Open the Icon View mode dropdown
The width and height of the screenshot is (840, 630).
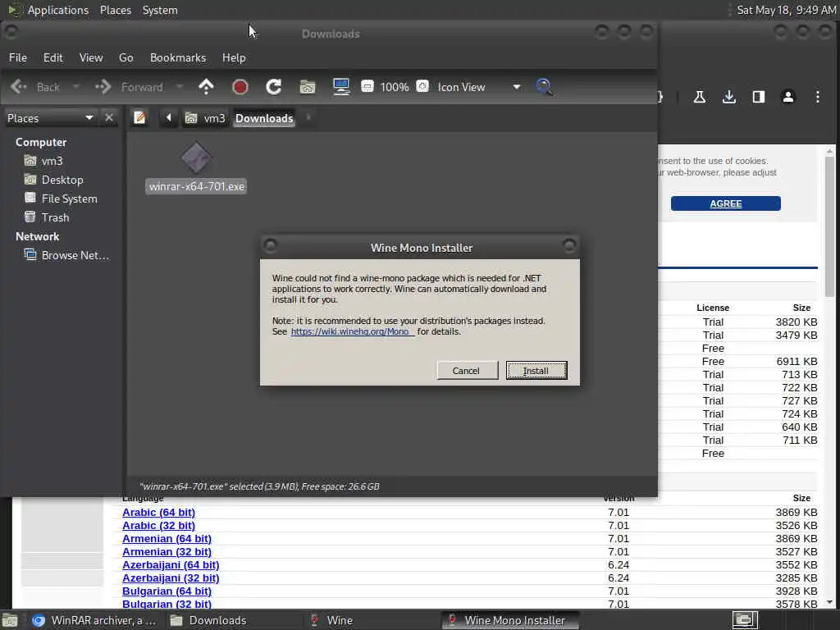[478, 87]
